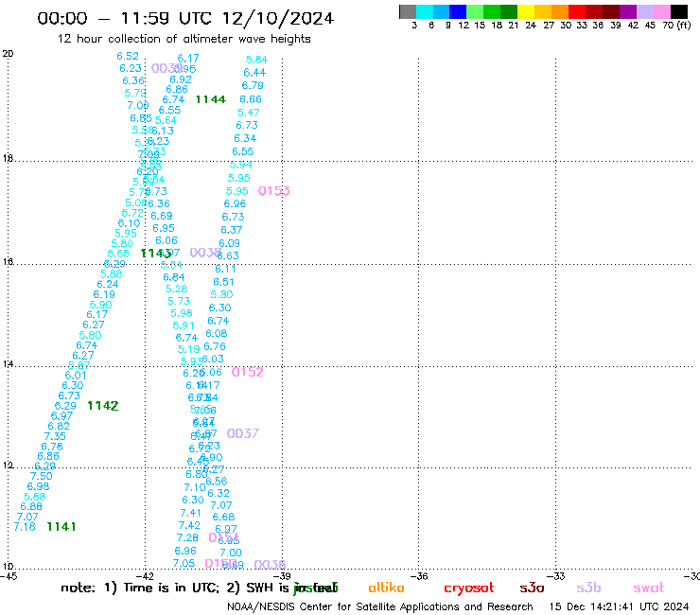Click the wave height value 6.68
Image resolution: width=700 pixels, height=615 pixels.
[x=223, y=517]
